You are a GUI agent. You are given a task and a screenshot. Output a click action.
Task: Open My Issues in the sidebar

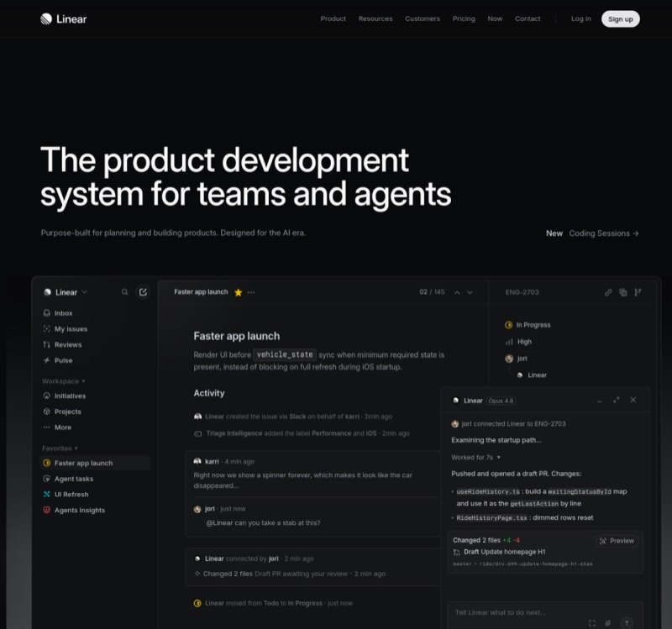[x=66, y=329]
